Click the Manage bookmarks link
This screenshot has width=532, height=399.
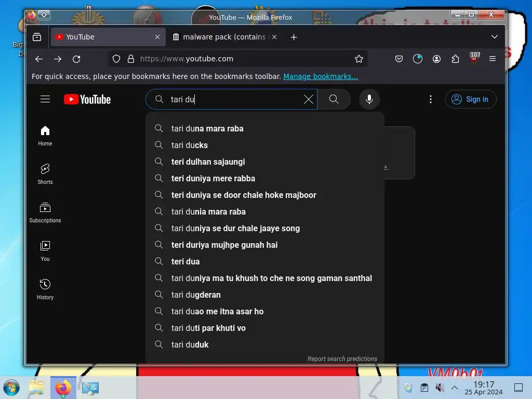tap(321, 76)
